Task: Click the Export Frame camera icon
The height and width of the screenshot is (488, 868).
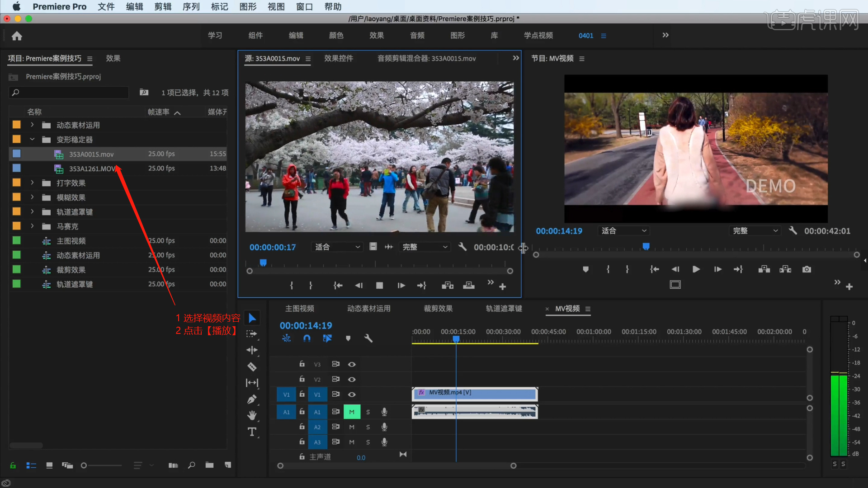Action: coord(807,269)
